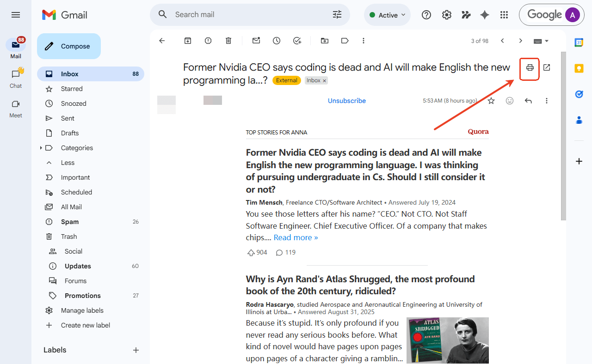Click the External label tag

coord(287,80)
